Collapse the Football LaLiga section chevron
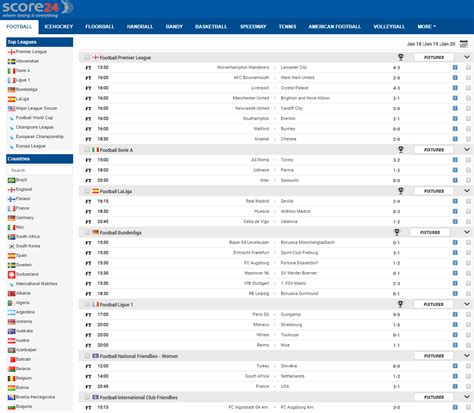 [x=467, y=191]
